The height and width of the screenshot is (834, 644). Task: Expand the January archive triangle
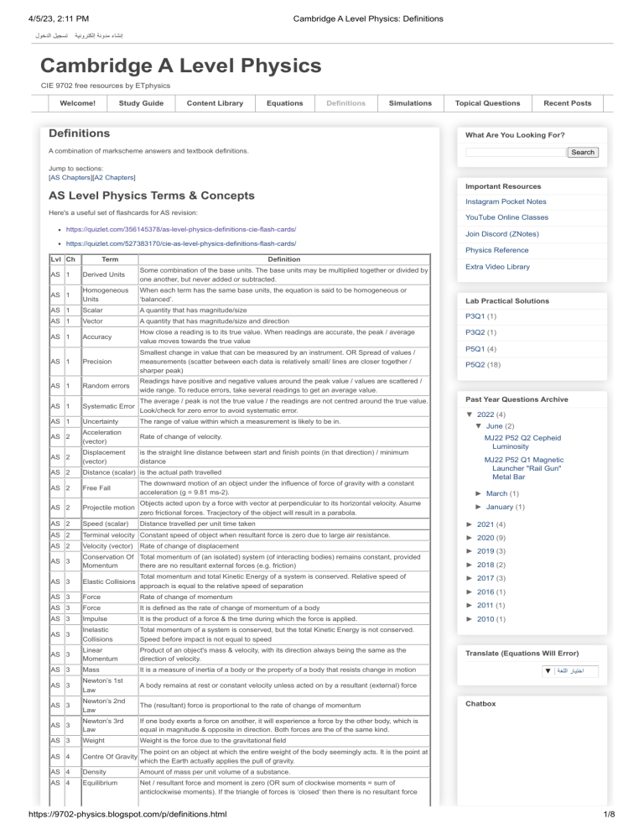pos(479,507)
